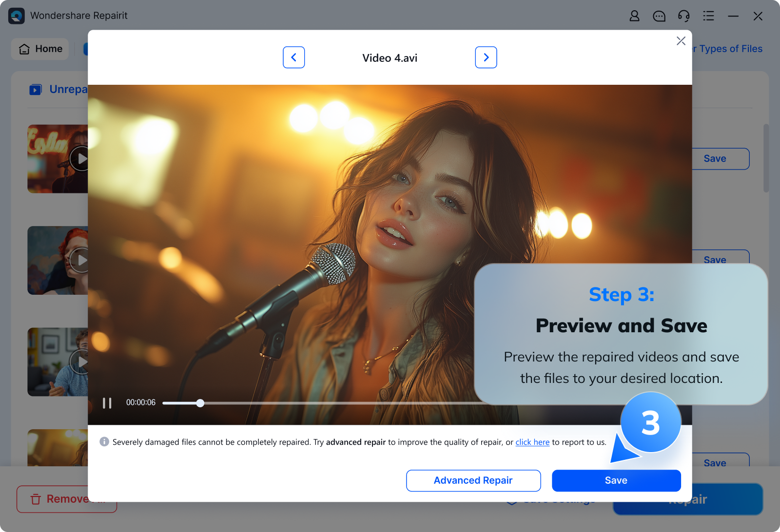Close the Video 4.avi preview dialog
Viewport: 780px width, 532px height.
681,41
